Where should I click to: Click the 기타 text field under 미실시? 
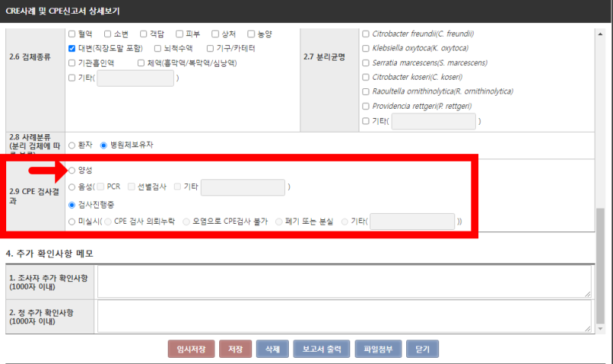tap(412, 221)
